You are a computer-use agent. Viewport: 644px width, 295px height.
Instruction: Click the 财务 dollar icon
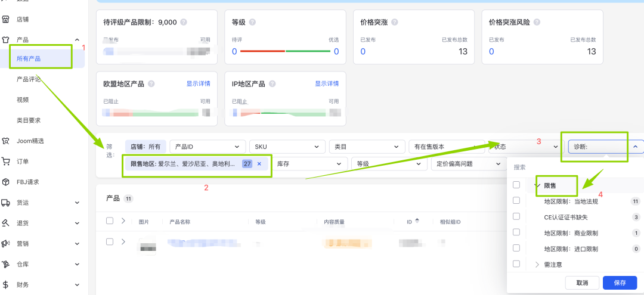[x=6, y=284]
